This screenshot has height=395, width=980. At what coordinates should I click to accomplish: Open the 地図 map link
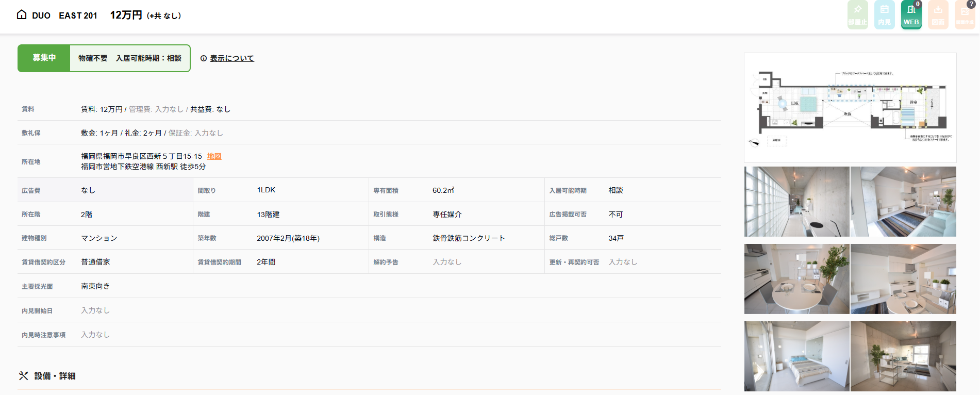tap(214, 156)
